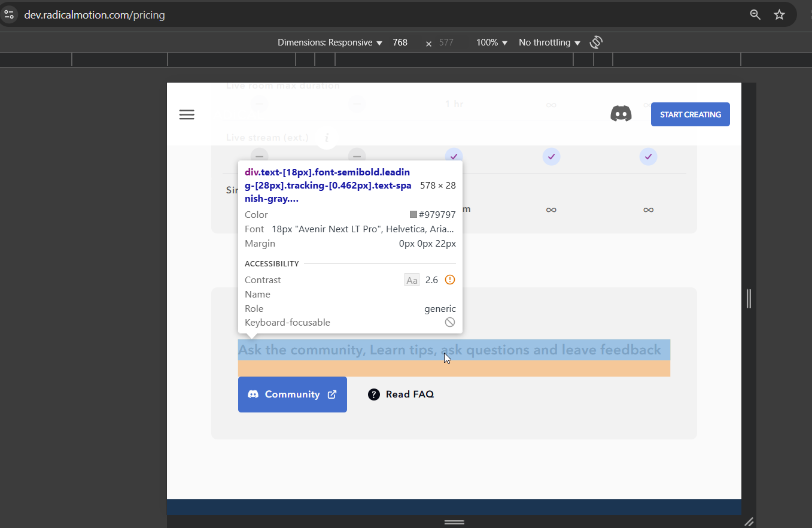This screenshot has height=528, width=812.
Task: Click the Ask the community heading text
Action: pos(449,350)
